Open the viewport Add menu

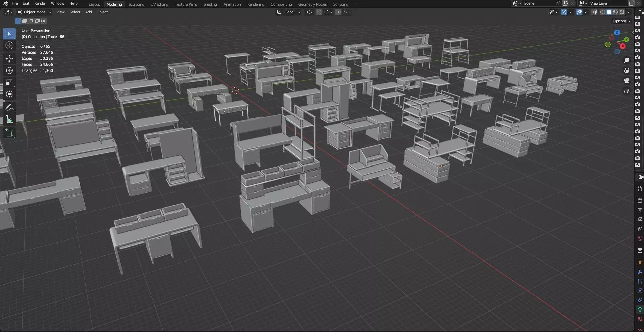[x=88, y=12]
